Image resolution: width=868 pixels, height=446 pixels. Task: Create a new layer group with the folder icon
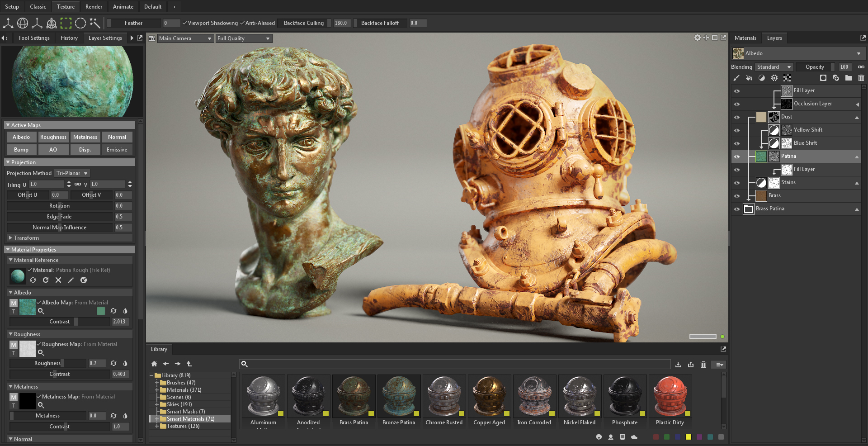pos(849,78)
